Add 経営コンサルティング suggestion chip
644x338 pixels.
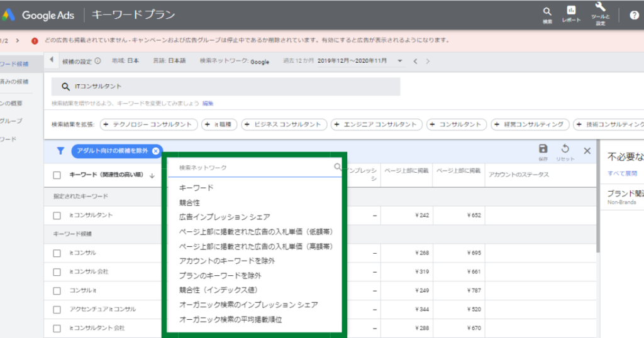(x=530, y=124)
